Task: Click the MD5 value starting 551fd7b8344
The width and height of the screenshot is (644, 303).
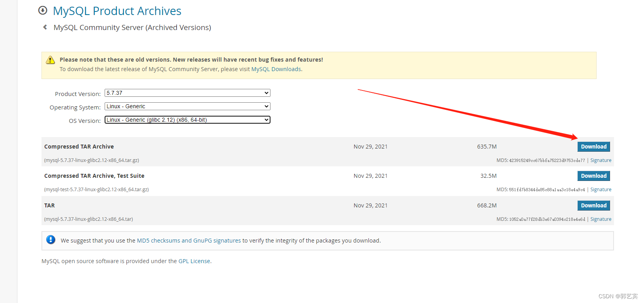Action: coord(547,190)
